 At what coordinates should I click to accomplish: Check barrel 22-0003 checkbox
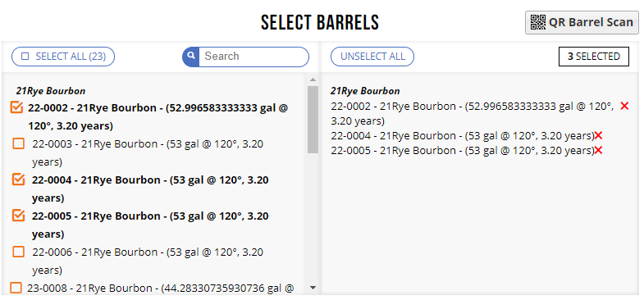tap(19, 143)
